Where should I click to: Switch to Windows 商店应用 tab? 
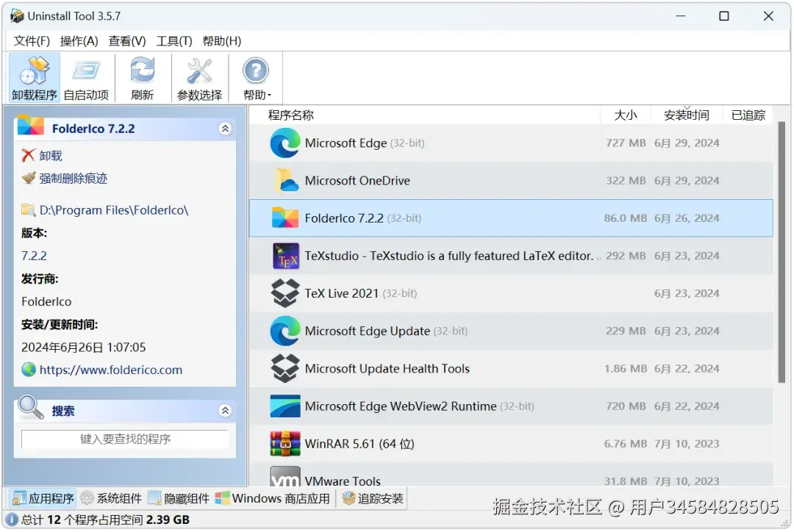[x=273, y=499]
